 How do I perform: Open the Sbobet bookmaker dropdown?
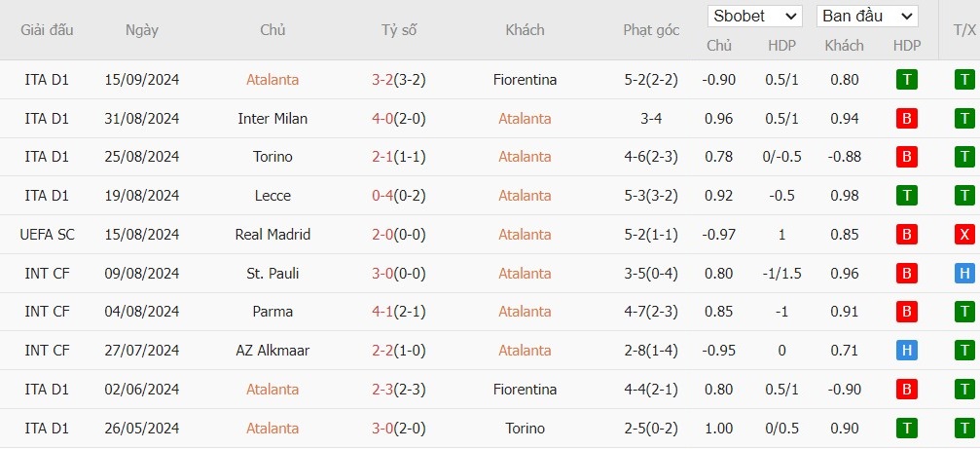pos(755,17)
